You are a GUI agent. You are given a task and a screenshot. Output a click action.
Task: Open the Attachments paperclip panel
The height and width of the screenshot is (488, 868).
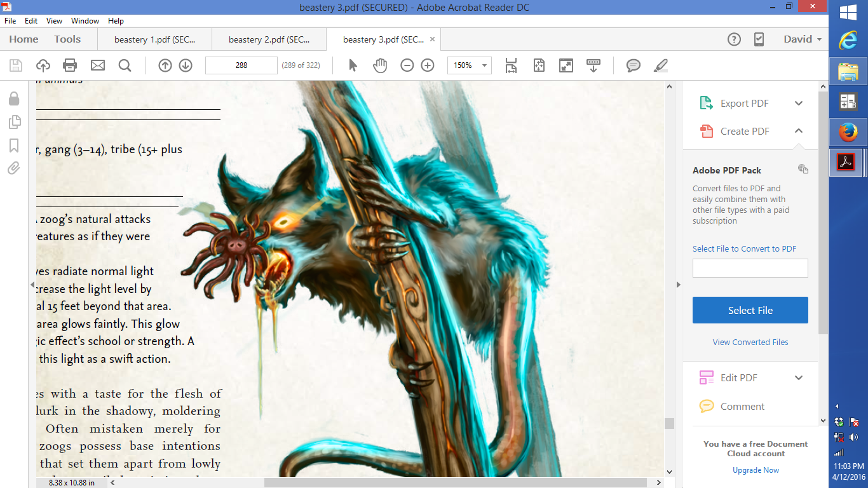(x=14, y=168)
